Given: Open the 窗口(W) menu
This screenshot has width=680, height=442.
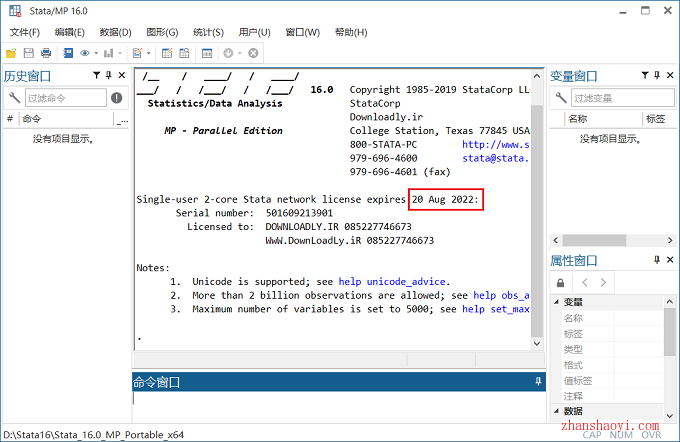Looking at the screenshot, I should tap(302, 32).
